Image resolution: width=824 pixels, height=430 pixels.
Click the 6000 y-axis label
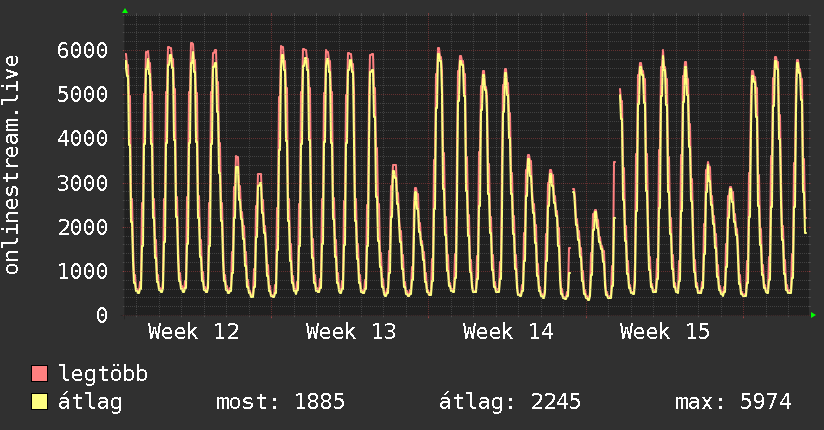[x=83, y=50]
